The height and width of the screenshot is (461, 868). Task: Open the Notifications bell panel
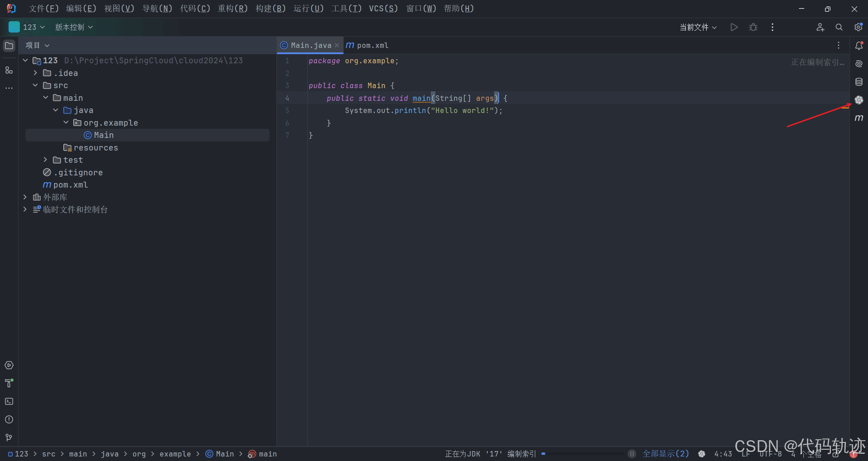click(x=859, y=46)
